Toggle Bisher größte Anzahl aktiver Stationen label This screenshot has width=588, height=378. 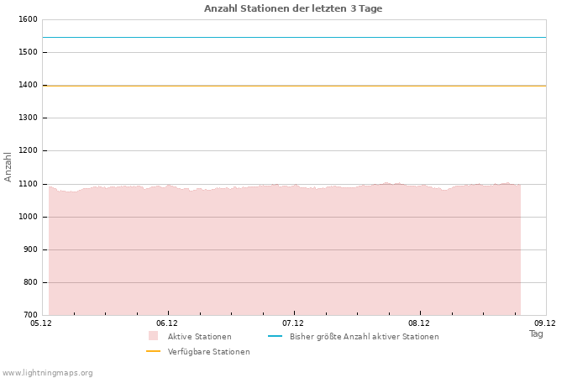364,337
